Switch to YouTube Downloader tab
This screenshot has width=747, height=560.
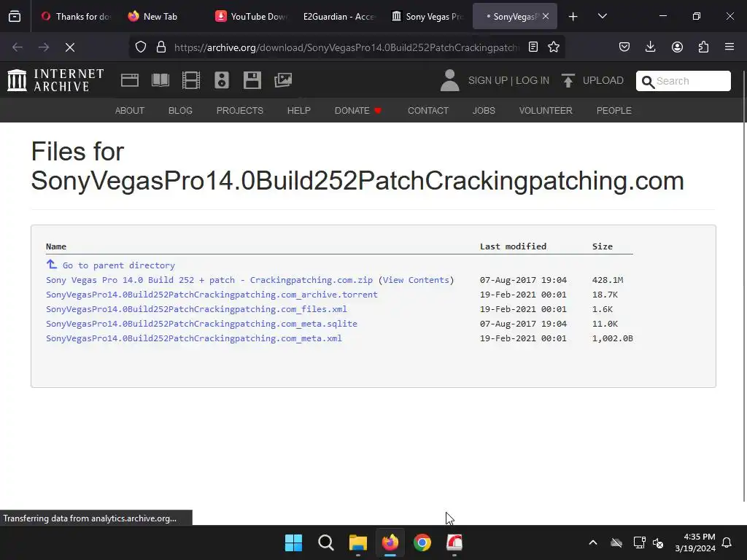(x=251, y=16)
